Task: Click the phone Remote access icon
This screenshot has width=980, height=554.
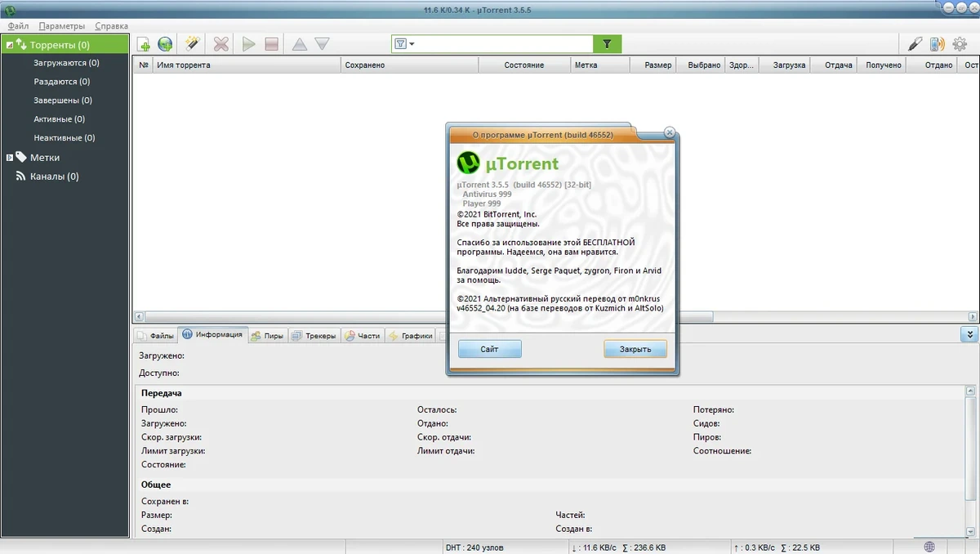Action: coord(938,44)
